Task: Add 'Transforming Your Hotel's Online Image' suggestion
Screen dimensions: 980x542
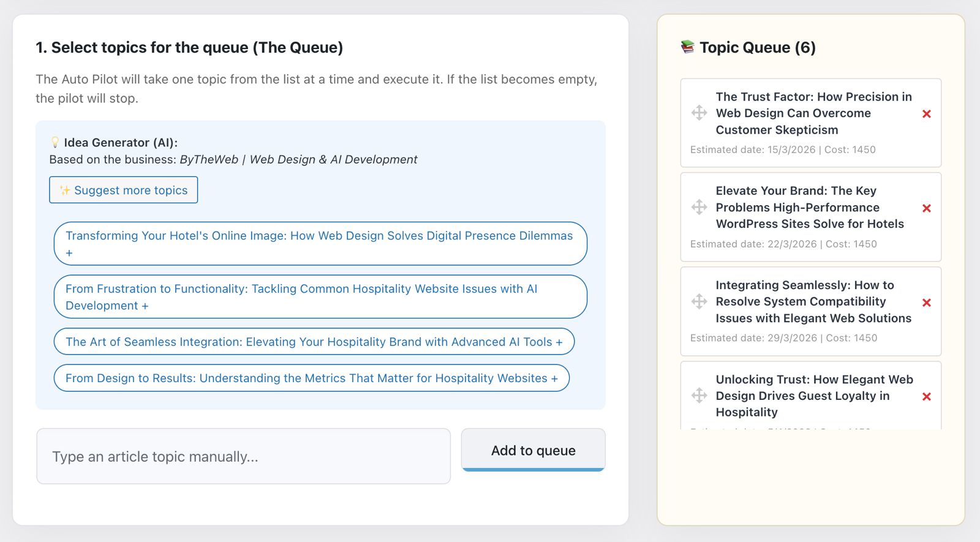Action: [320, 244]
